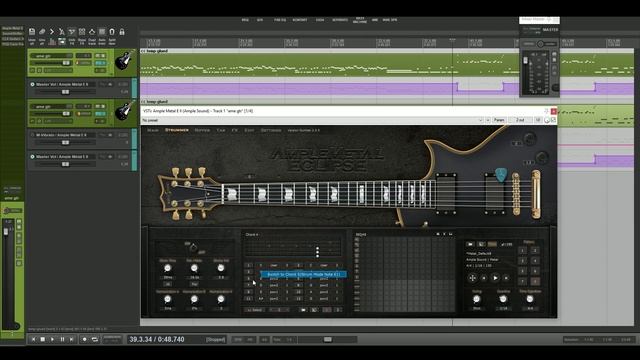Viewport: 640px width, 360px height.
Task: Open the Settings tab in Ample Metal
Action: click(271, 130)
